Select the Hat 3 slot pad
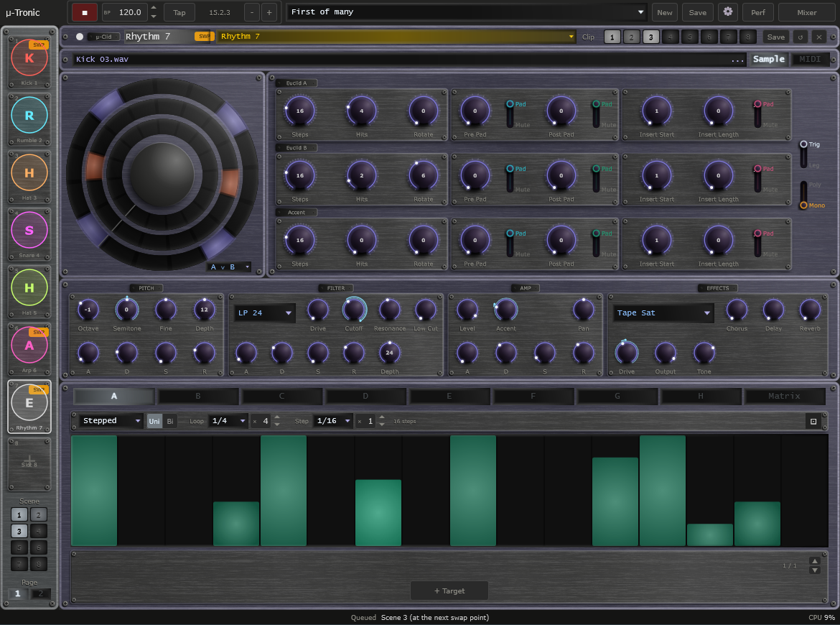Image resolution: width=840 pixels, height=625 pixels. tap(29, 172)
